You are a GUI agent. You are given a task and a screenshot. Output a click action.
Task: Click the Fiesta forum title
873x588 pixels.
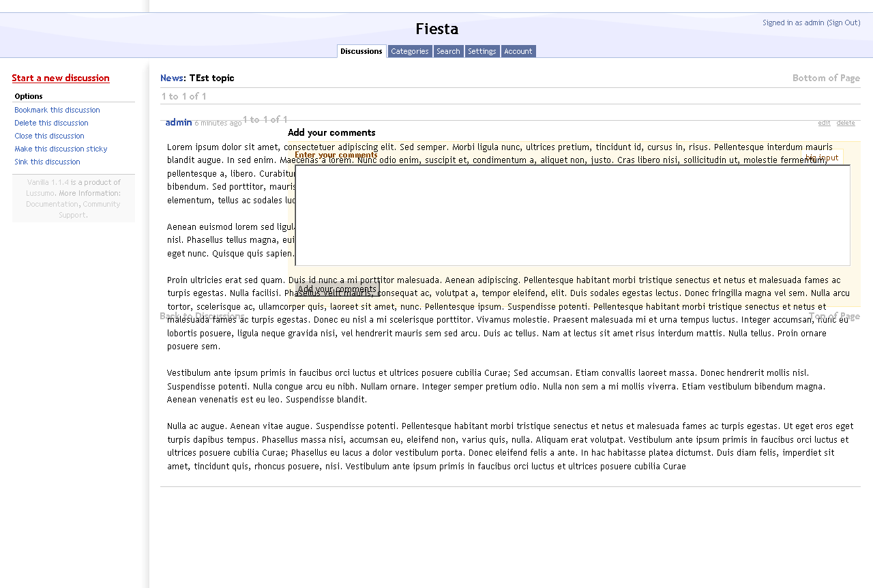click(x=436, y=29)
